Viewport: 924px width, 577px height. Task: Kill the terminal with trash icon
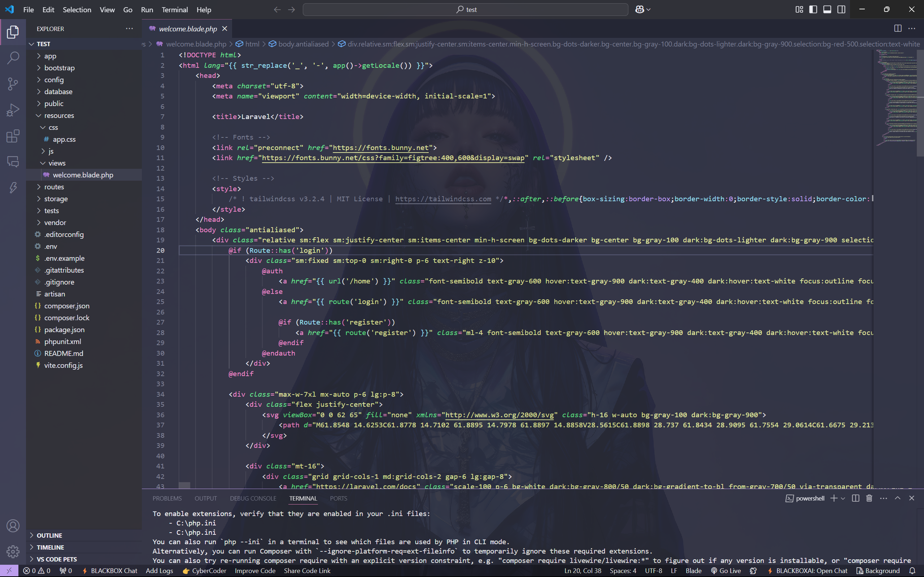869,498
